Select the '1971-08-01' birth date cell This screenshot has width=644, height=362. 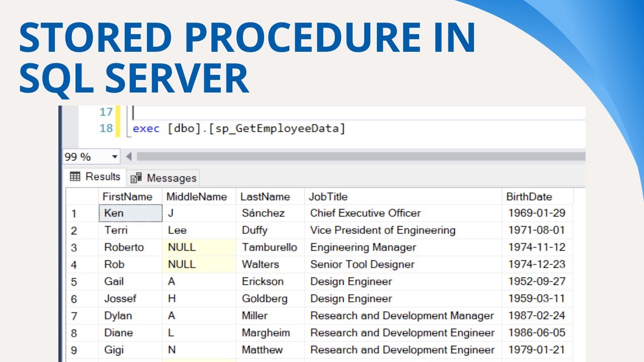point(537,230)
